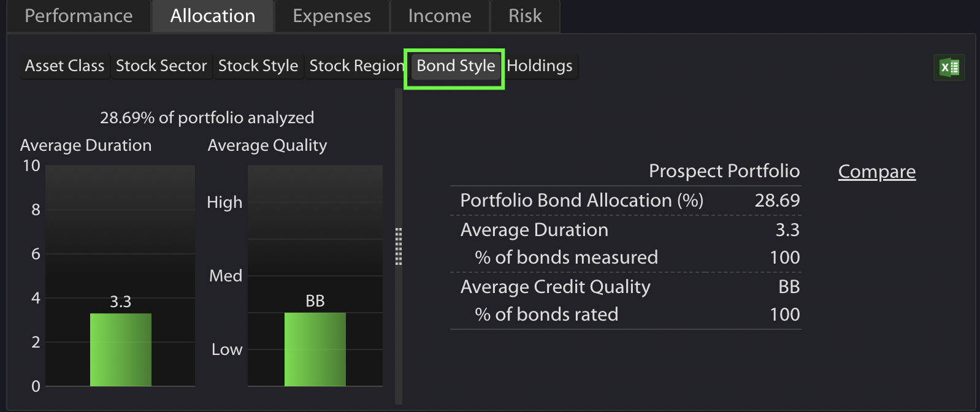Click the panel splitter drag handle
Viewport: 980px width, 412px height.
click(x=399, y=246)
